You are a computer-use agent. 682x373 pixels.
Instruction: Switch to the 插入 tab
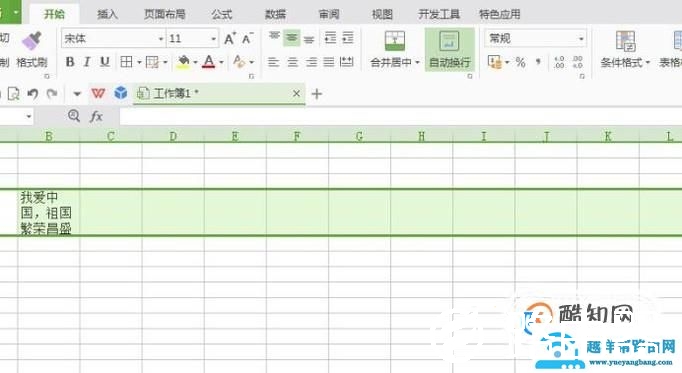tap(107, 14)
